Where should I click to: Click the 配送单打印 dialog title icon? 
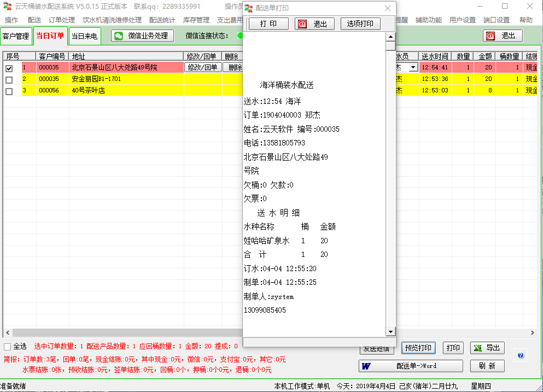click(249, 8)
